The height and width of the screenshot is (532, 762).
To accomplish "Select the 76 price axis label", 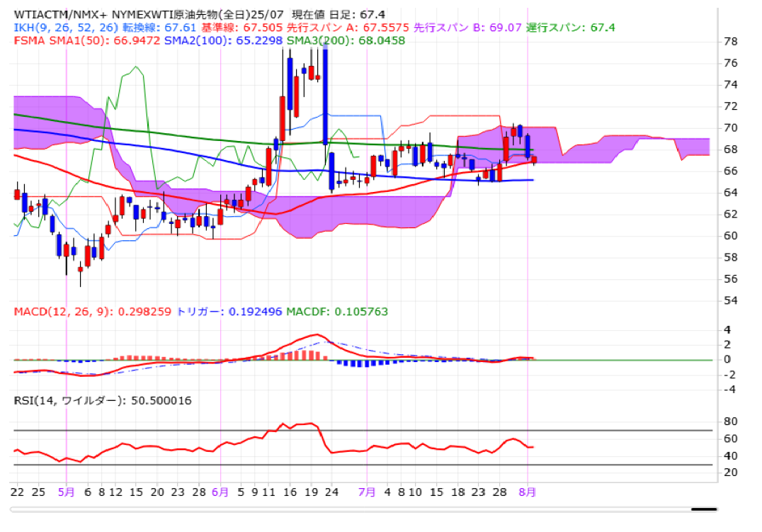I will (730, 63).
